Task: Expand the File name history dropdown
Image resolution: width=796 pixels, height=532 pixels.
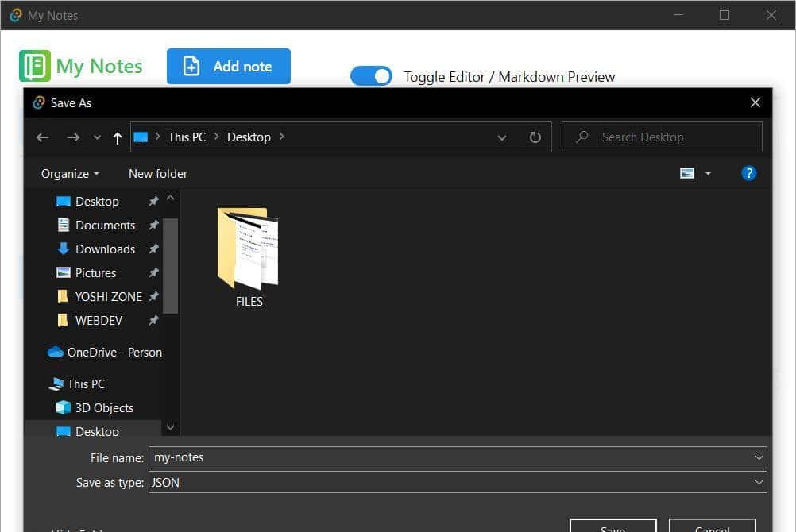Action: 759,457
